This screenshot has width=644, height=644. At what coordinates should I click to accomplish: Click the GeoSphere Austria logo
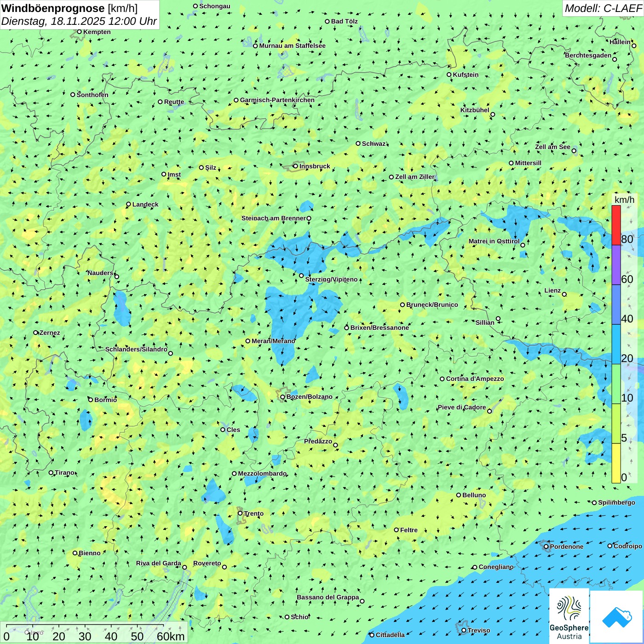[569, 615]
